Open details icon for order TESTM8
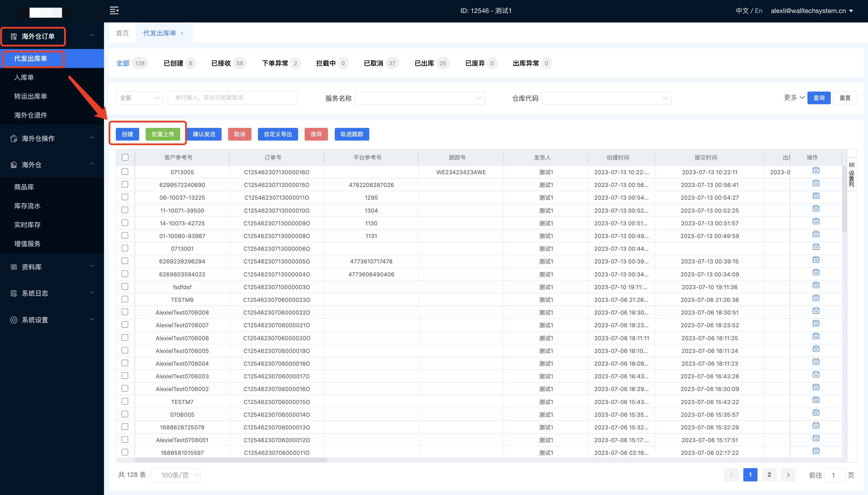868x495 pixels. 816,298
